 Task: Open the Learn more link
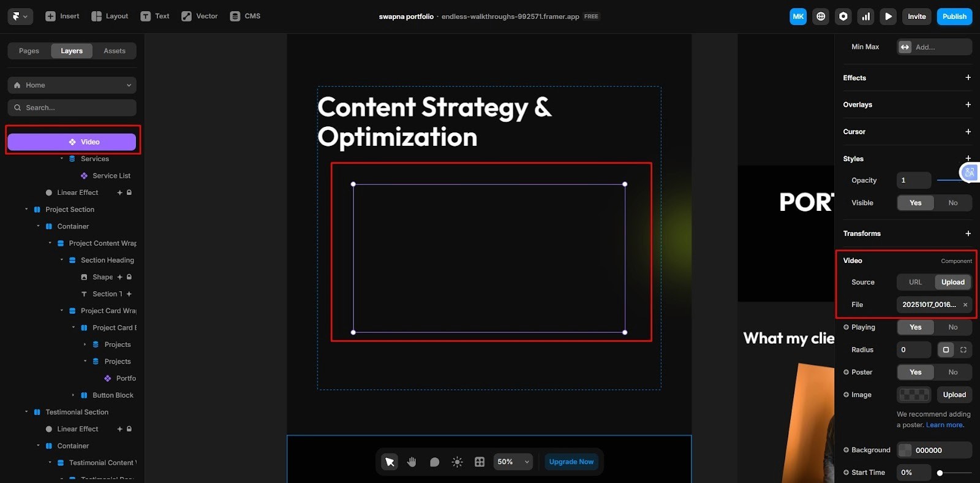coord(944,425)
